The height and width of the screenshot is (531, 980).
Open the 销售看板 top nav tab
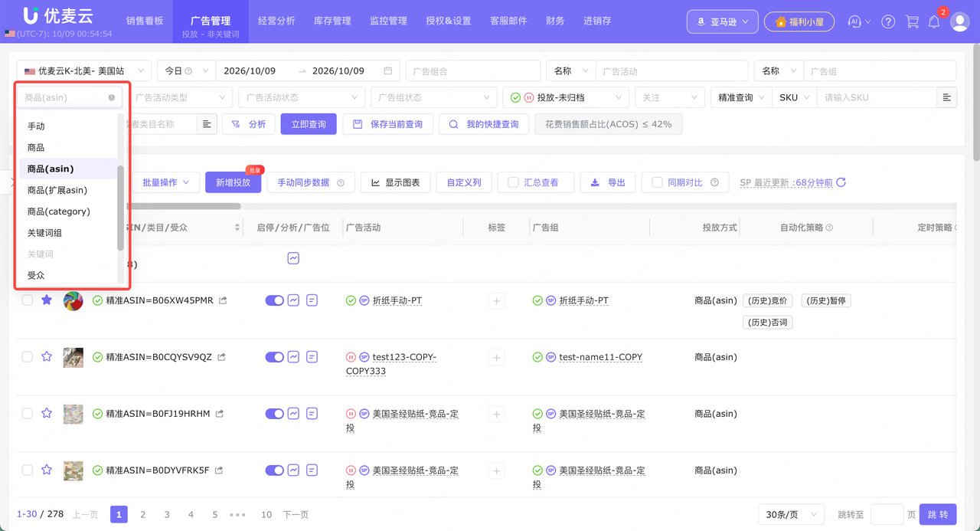click(x=145, y=21)
